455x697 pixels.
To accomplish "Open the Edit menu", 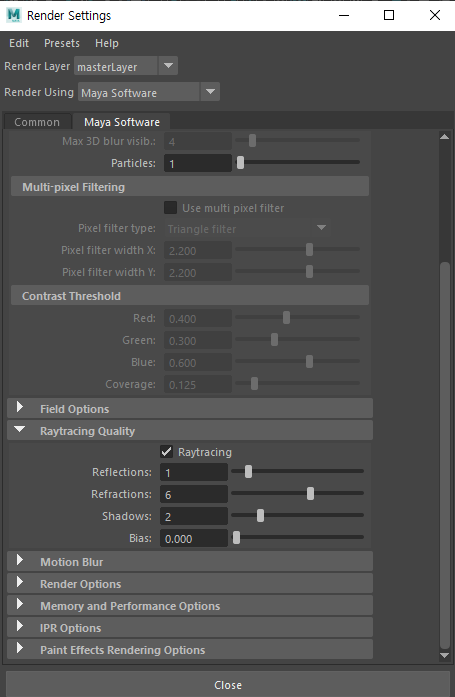I will coord(19,43).
